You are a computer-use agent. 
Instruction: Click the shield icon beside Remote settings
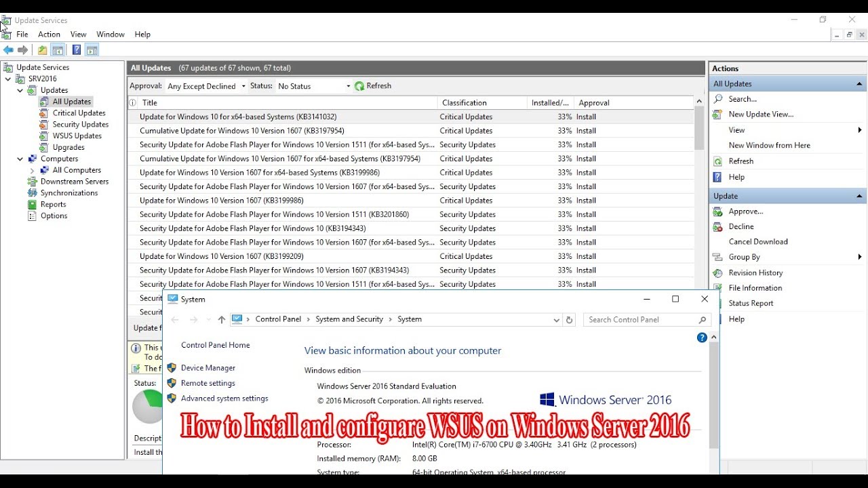172,384
